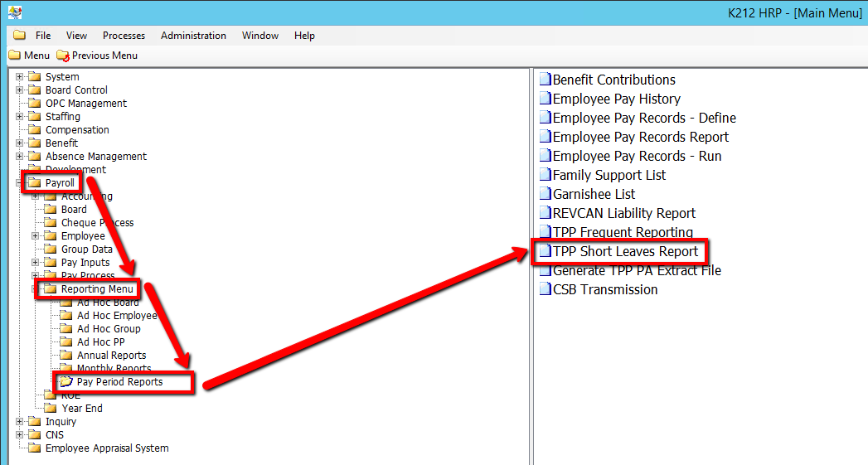The width and height of the screenshot is (868, 465).
Task: Click the Benefit Contributions document icon
Action: (x=545, y=80)
